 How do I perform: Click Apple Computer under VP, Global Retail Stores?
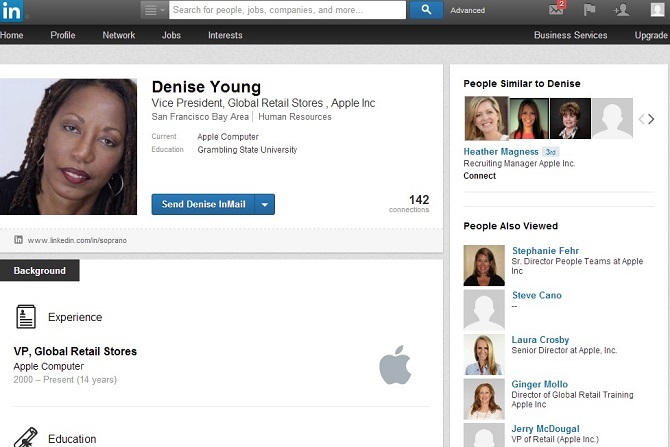coord(49,366)
